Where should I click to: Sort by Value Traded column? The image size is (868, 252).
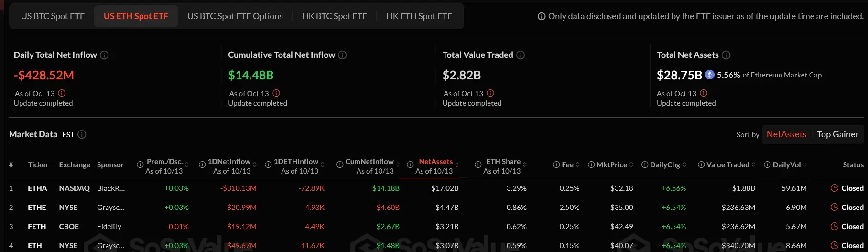coord(727,164)
